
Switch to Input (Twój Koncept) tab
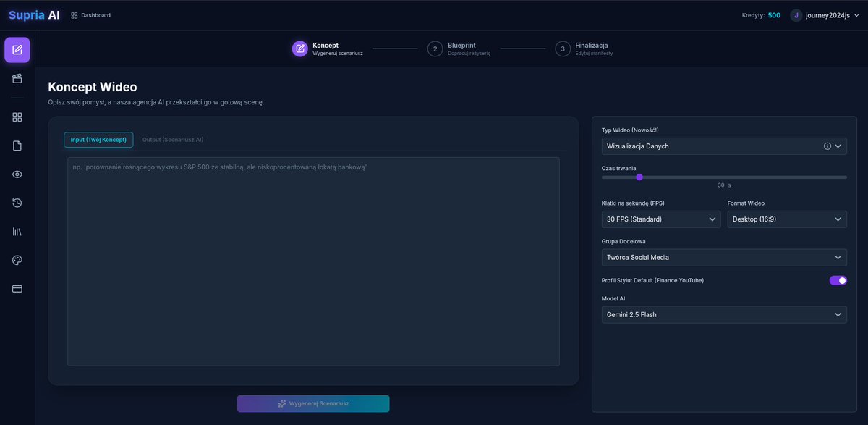click(98, 140)
